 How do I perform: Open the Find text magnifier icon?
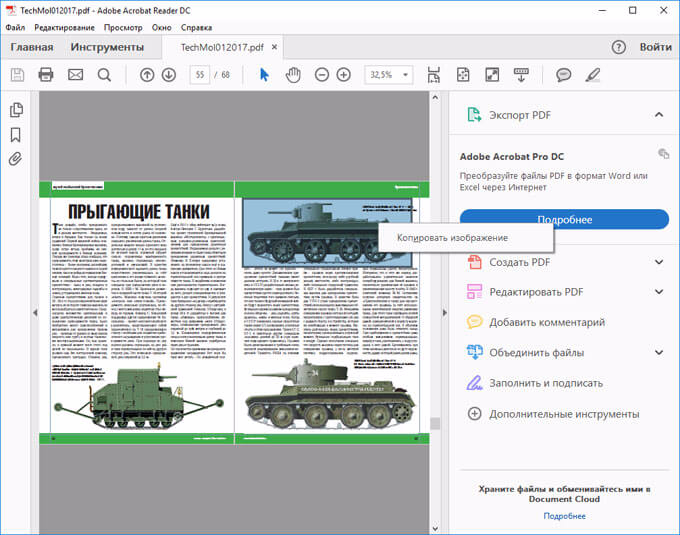pos(104,75)
